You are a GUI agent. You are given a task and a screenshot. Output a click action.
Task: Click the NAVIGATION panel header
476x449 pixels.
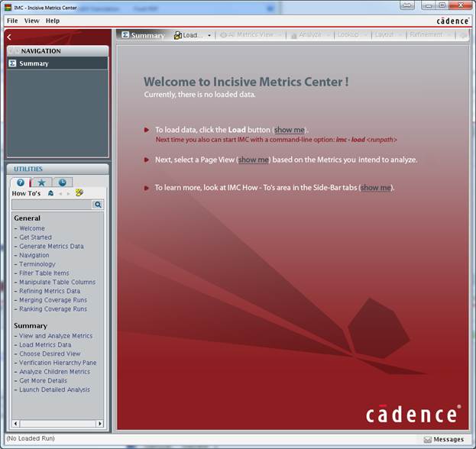(57, 51)
